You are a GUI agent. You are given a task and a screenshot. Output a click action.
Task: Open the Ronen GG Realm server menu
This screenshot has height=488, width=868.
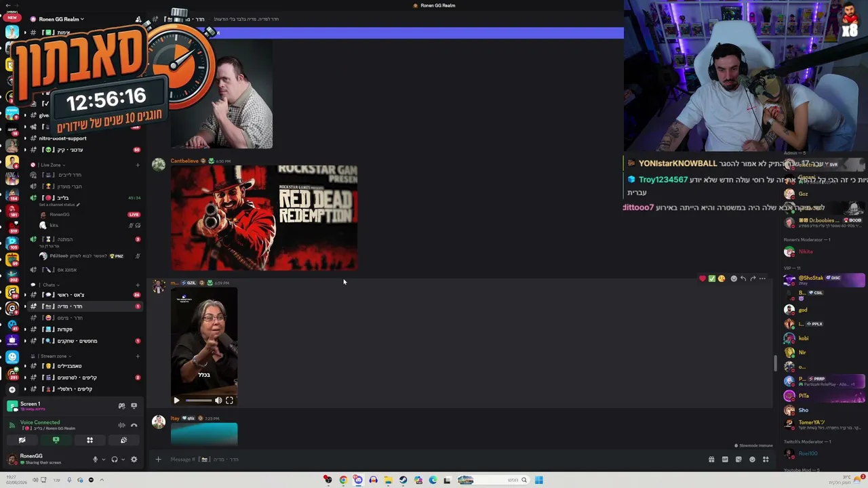pyautogui.click(x=61, y=19)
